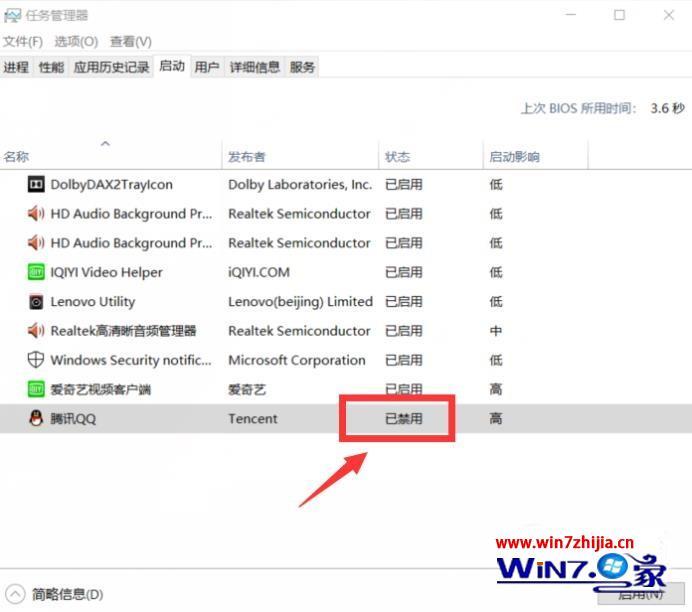Select the Windows Security notific... entry
This screenshot has height=612, width=692.
(x=131, y=360)
